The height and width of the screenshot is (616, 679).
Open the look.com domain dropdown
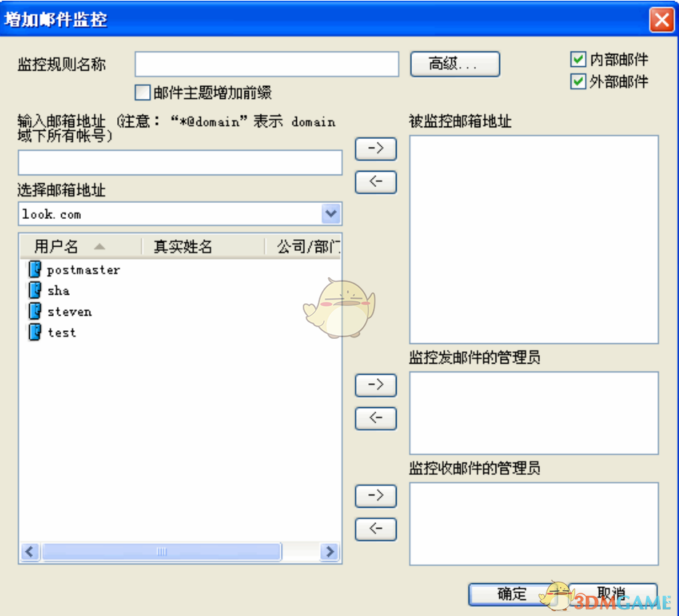coord(331,214)
